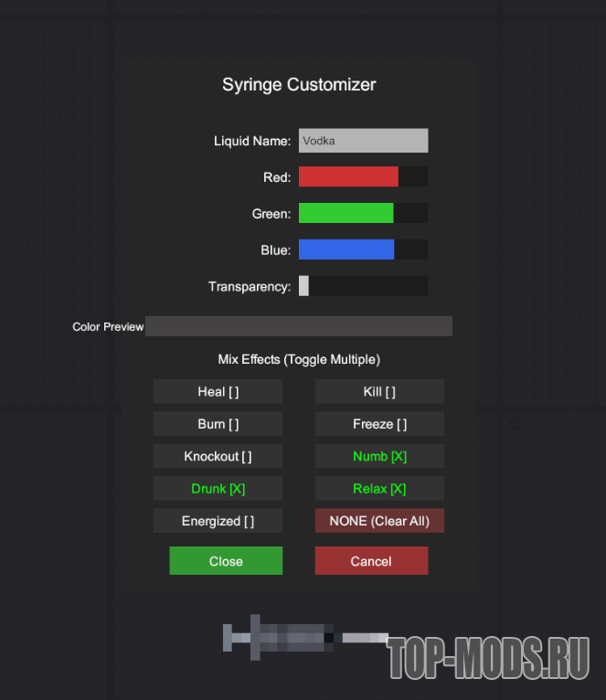Click the green Close button
The height and width of the screenshot is (700, 606).
click(x=226, y=561)
